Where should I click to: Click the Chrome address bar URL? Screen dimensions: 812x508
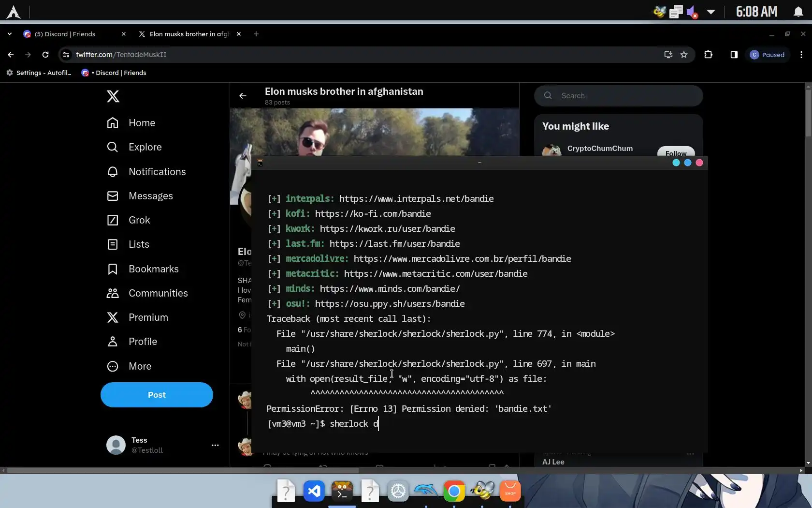click(x=121, y=55)
